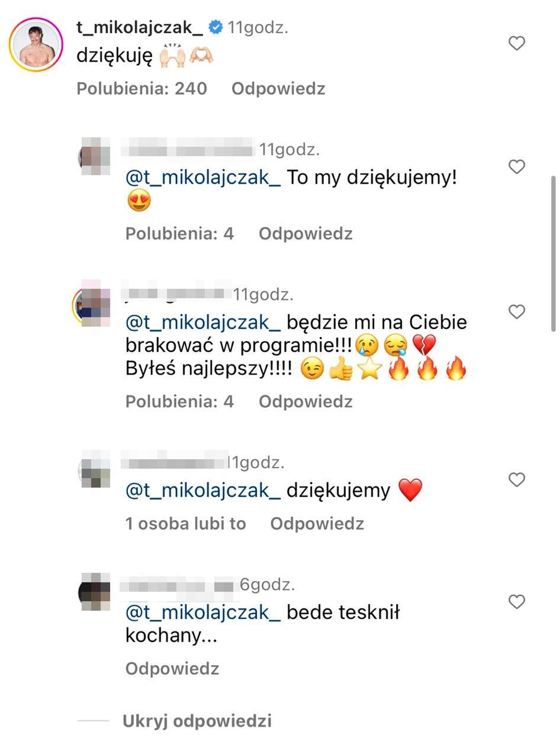Open @t_mikolajczak_ mention in 'dziękujemy' reply
This screenshot has width=560, height=748.
(203, 491)
